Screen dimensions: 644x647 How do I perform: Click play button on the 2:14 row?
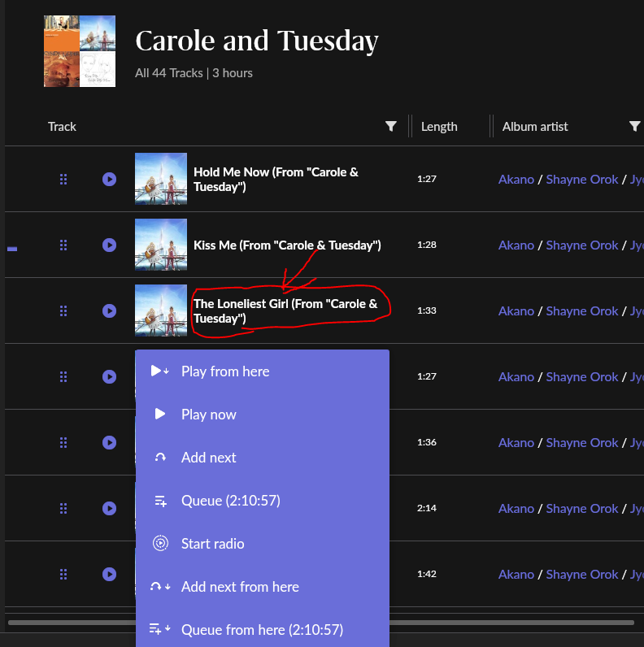tap(110, 508)
